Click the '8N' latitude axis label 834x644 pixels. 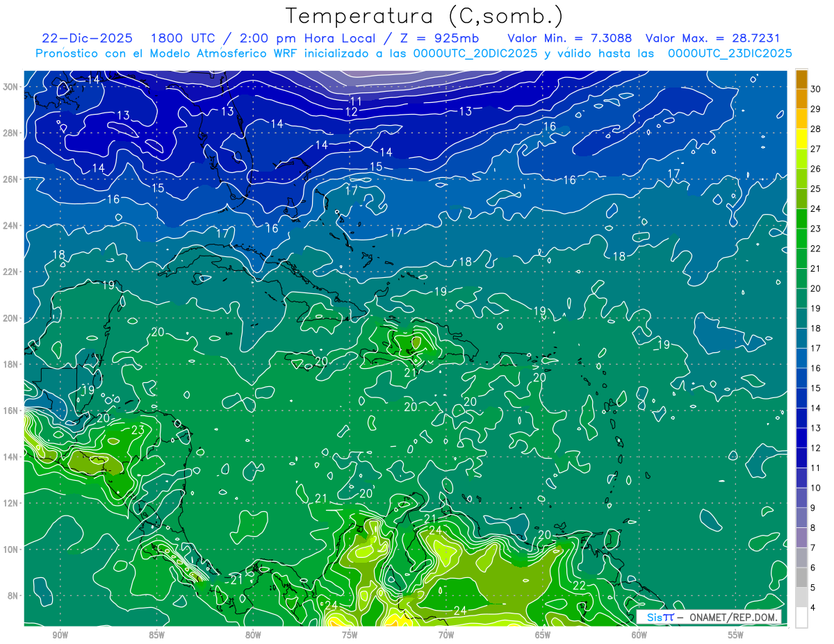13,595
